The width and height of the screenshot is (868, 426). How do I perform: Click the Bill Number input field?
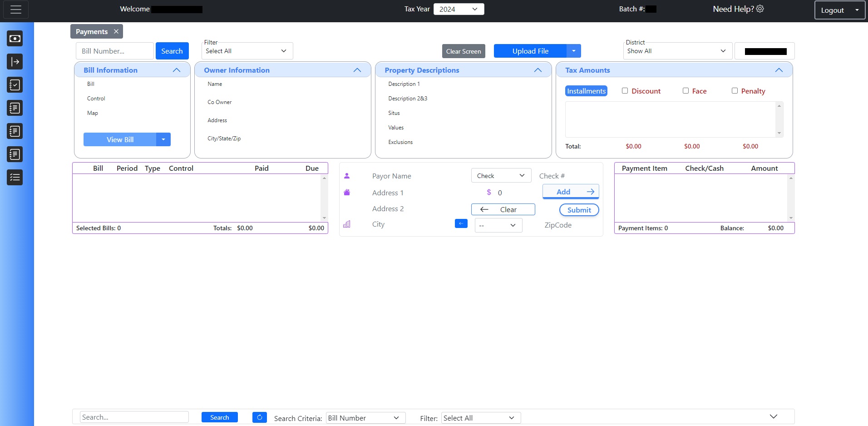[x=115, y=51]
